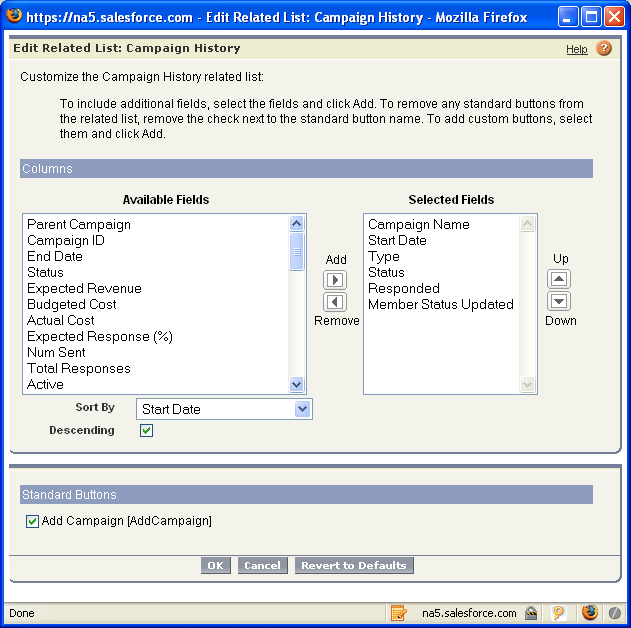Click the OK button
Image resolution: width=631 pixels, height=628 pixels.
coord(216,566)
